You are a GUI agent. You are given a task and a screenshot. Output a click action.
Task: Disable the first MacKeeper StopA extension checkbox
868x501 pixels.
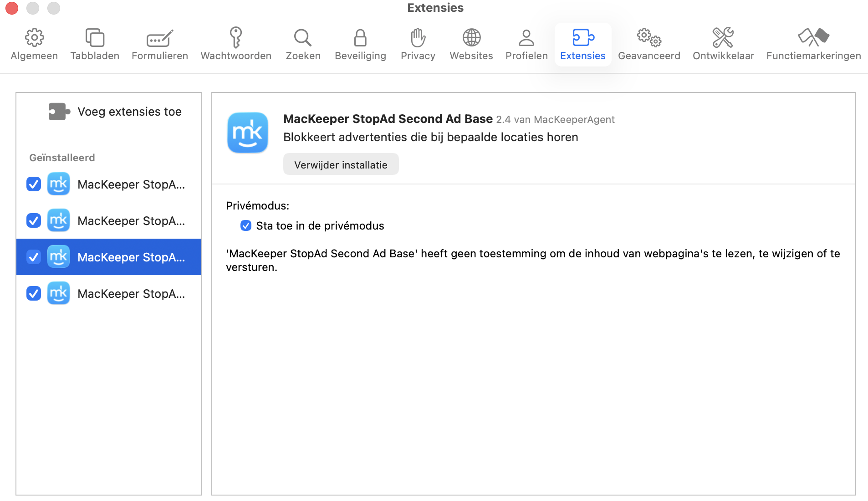(33, 184)
